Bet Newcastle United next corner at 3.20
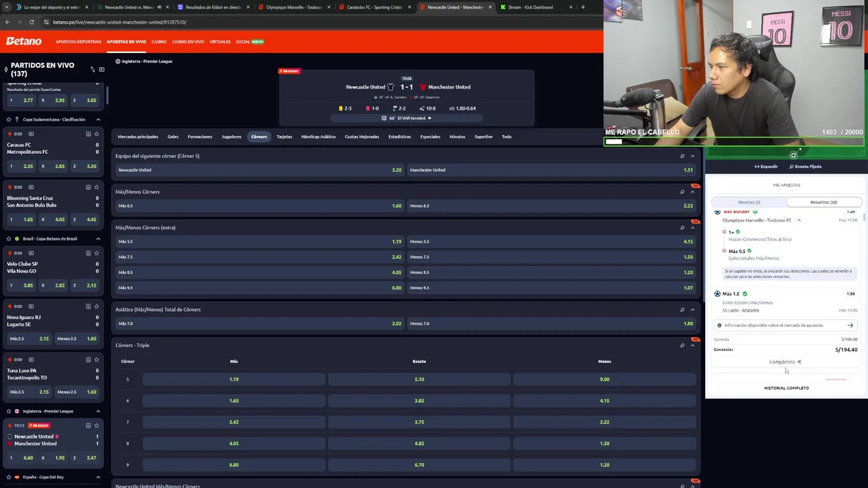This screenshot has width=868, height=488. pos(260,170)
